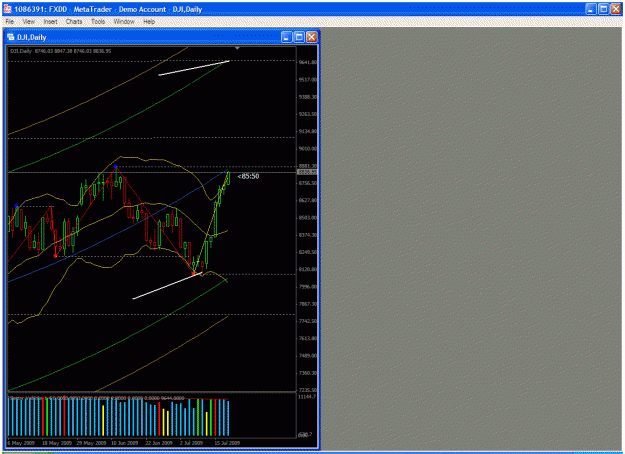Click the 18 May 2009 date label
The image size is (625, 454).
pos(56,443)
